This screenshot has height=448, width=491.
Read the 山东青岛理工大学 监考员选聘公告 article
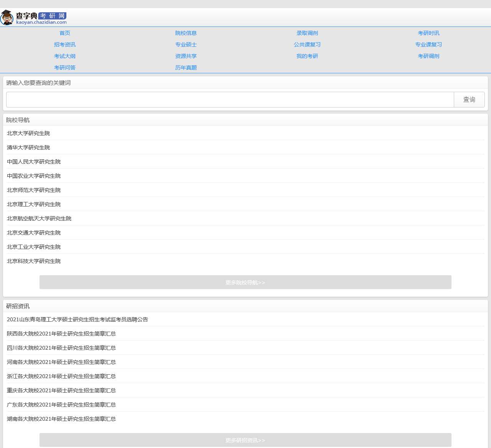coord(77,319)
